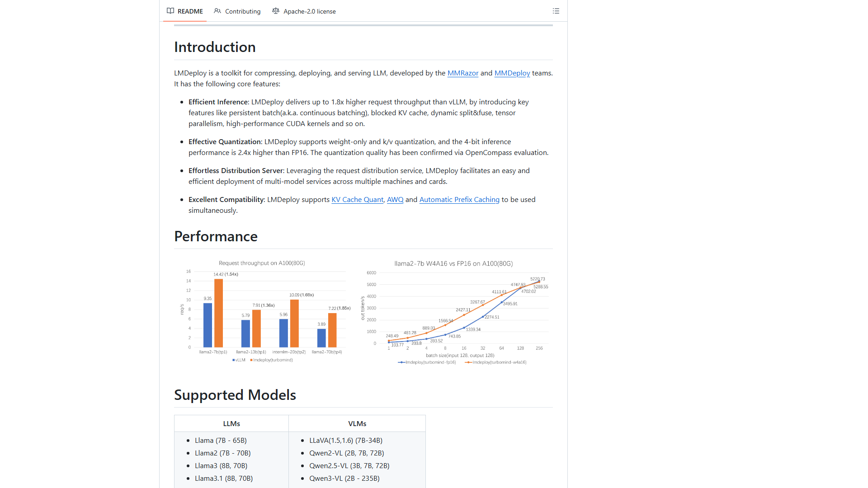Select the 'Llama3 (8B, 70B)' entry
868x488 pixels.
[x=221, y=466]
